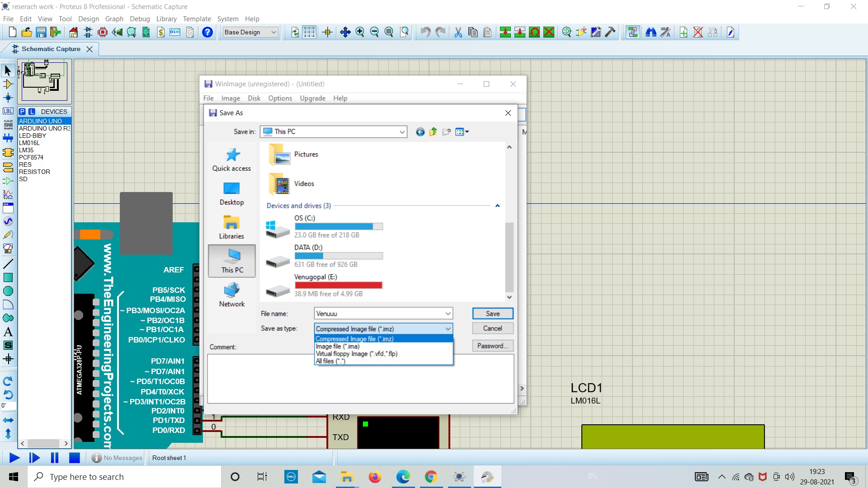Screen dimensions: 868x488
Task: Click the Save button in Save As dialog
Action: tap(493, 314)
